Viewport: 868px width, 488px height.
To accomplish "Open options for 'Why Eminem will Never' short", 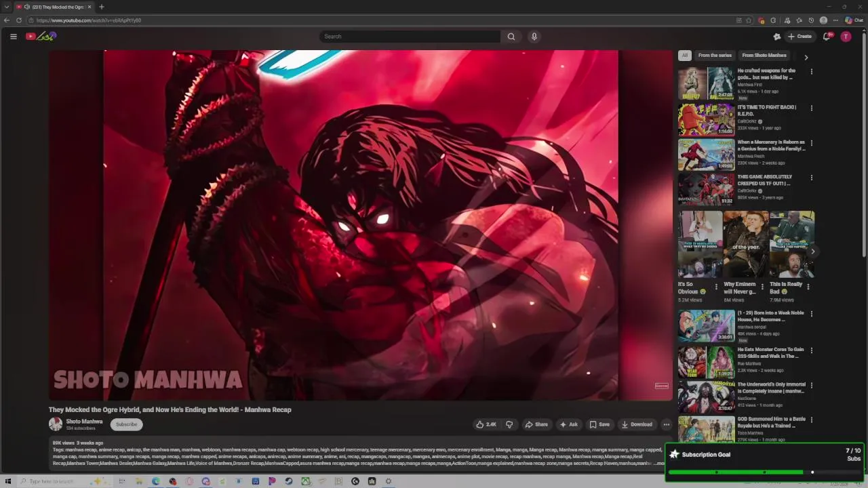I will (762, 287).
